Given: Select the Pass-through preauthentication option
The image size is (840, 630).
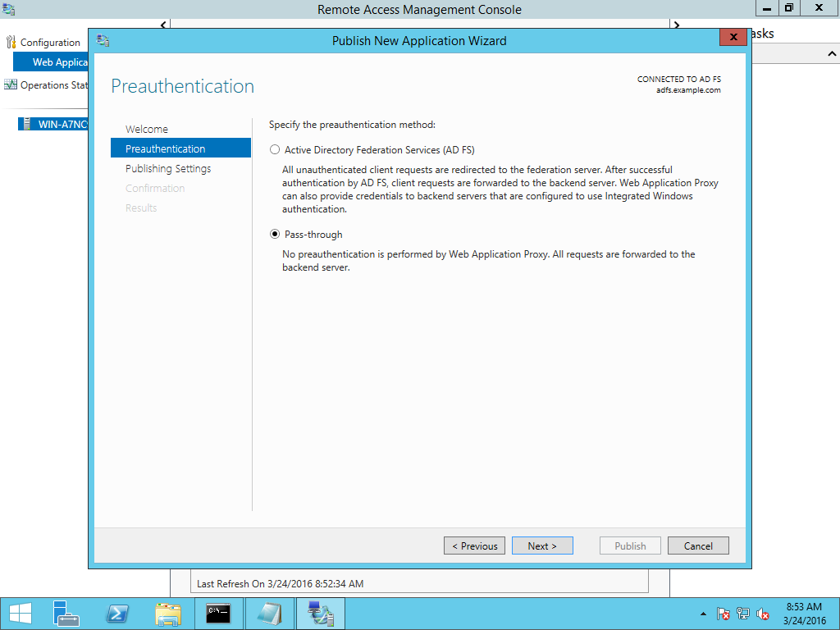Looking at the screenshot, I should coord(275,234).
